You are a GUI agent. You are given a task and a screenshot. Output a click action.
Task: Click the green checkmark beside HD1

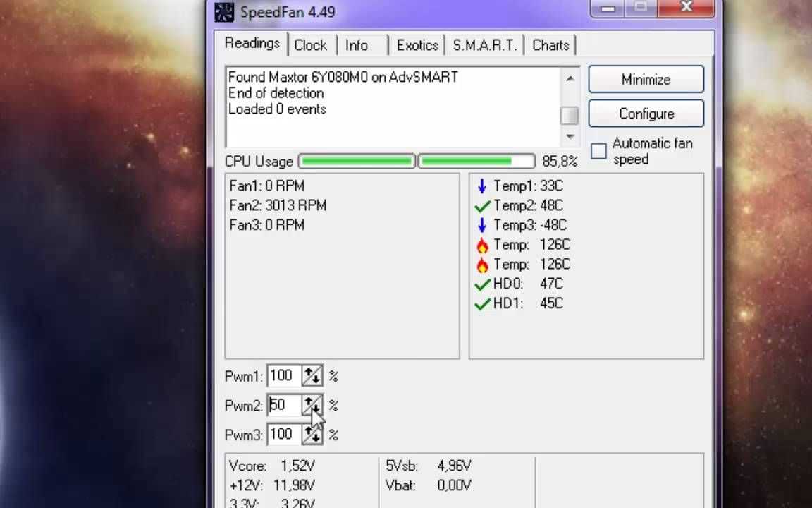(482, 304)
